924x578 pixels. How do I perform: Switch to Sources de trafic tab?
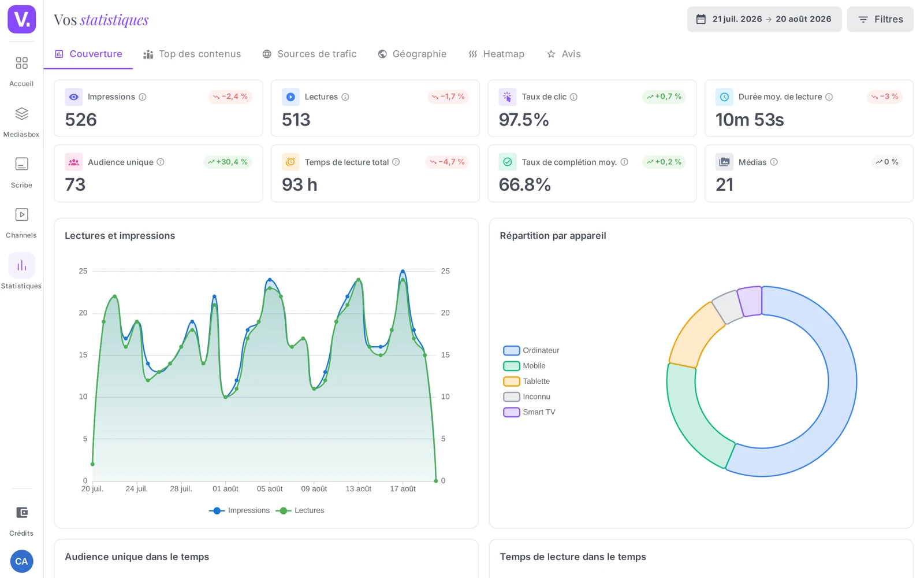coord(310,54)
